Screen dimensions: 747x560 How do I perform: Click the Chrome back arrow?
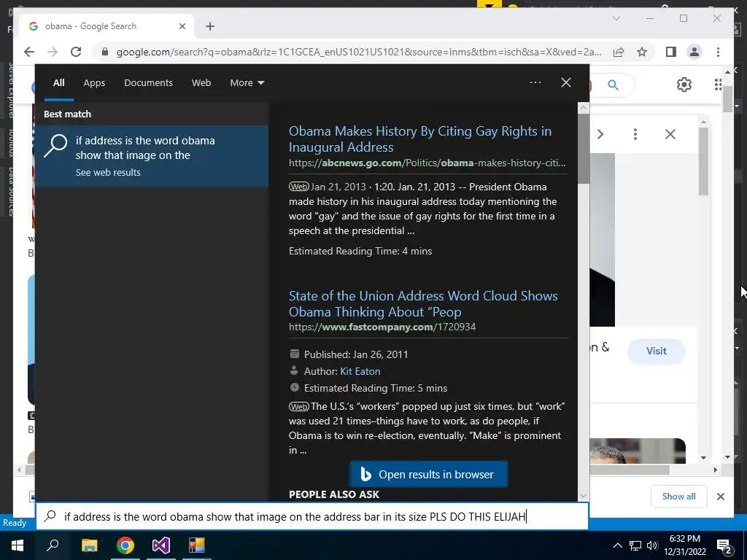29,52
